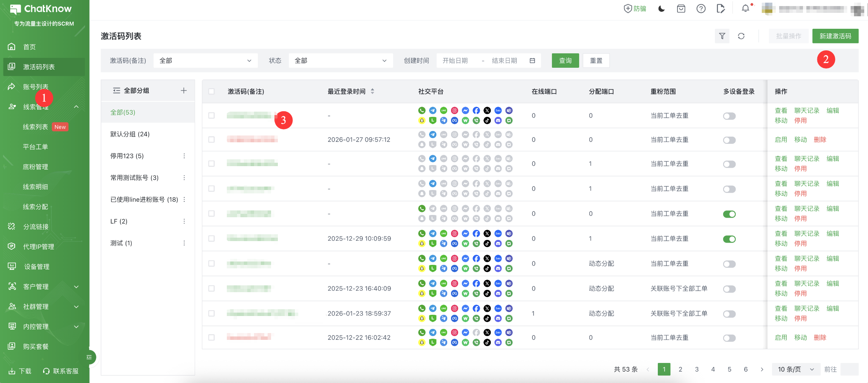
Task: Refresh the activation code list
Action: (x=741, y=36)
